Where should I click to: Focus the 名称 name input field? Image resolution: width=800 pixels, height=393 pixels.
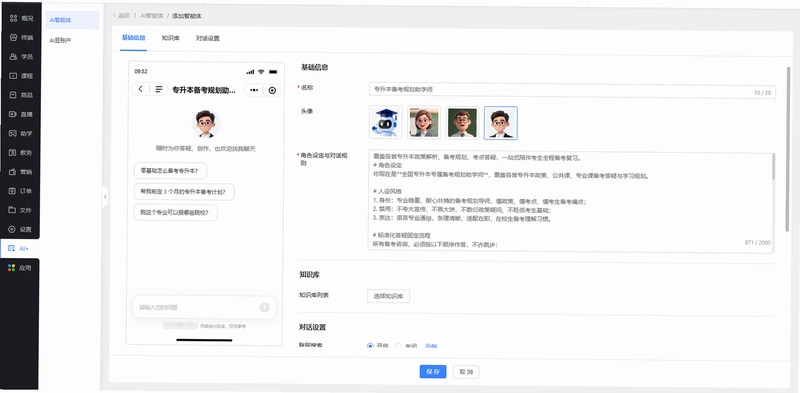tap(572, 91)
